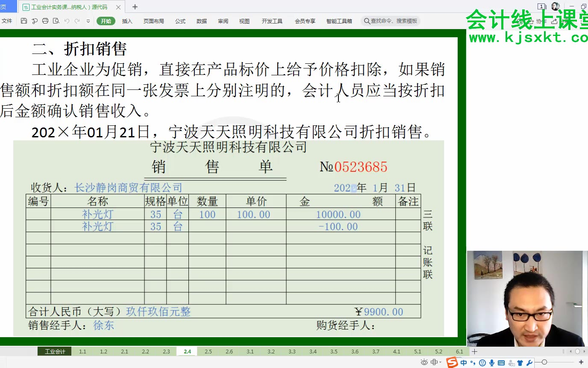Click the invoice number 0523685
The image size is (588, 368).
click(x=361, y=167)
